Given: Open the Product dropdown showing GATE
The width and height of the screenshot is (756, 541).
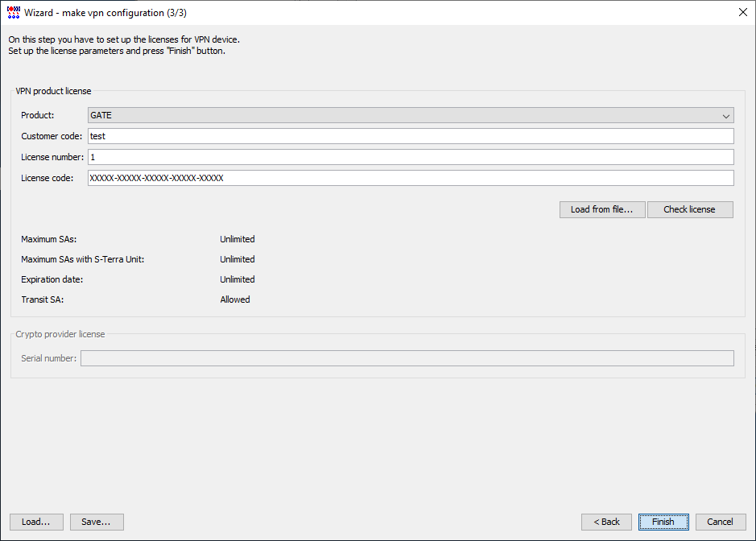Looking at the screenshot, I should (x=411, y=115).
